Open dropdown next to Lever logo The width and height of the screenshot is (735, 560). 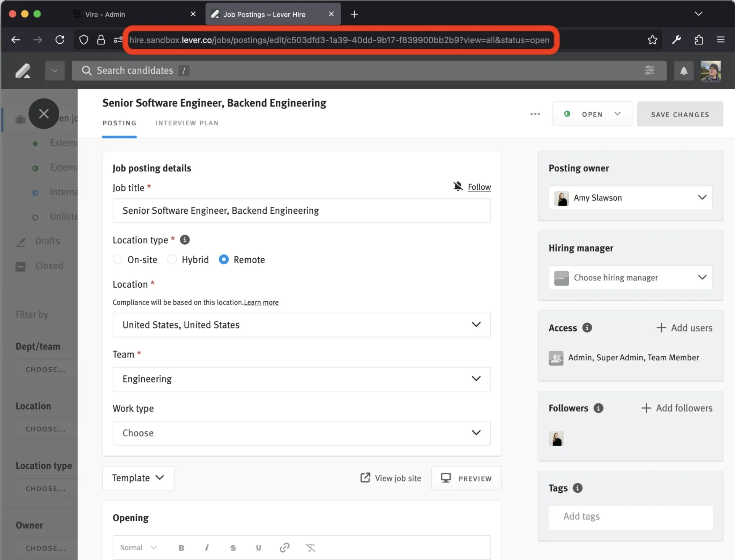tap(55, 71)
